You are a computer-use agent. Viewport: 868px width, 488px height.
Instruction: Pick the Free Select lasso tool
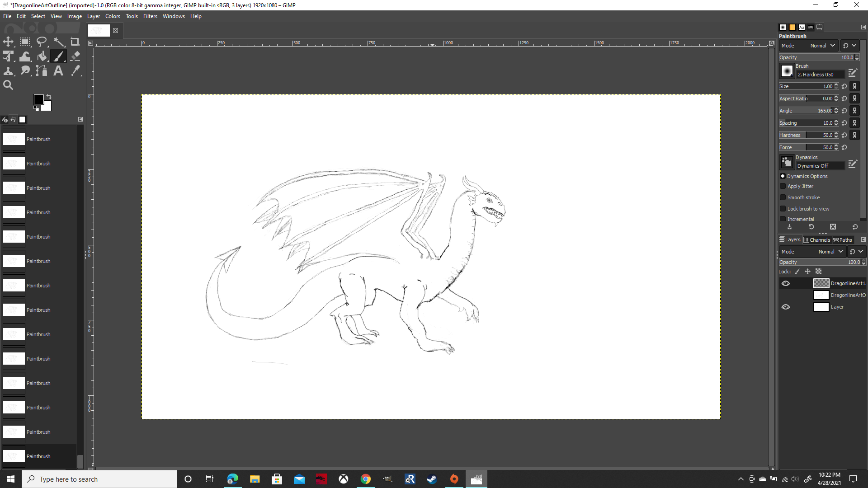tap(42, 42)
